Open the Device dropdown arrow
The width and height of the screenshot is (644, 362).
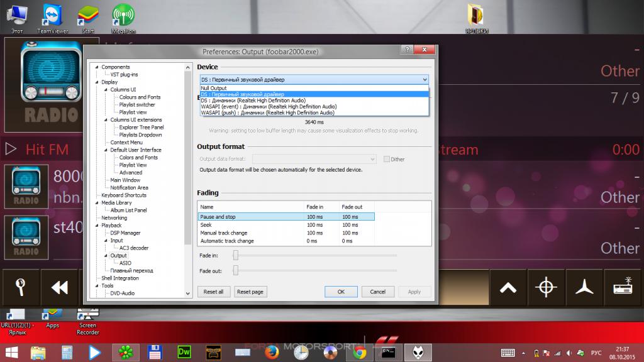pos(425,80)
